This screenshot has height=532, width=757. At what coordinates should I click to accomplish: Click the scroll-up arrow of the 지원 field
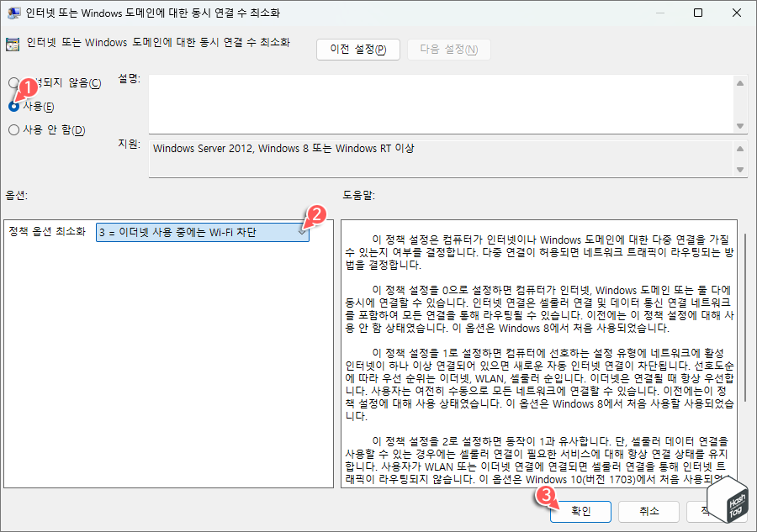pos(742,149)
